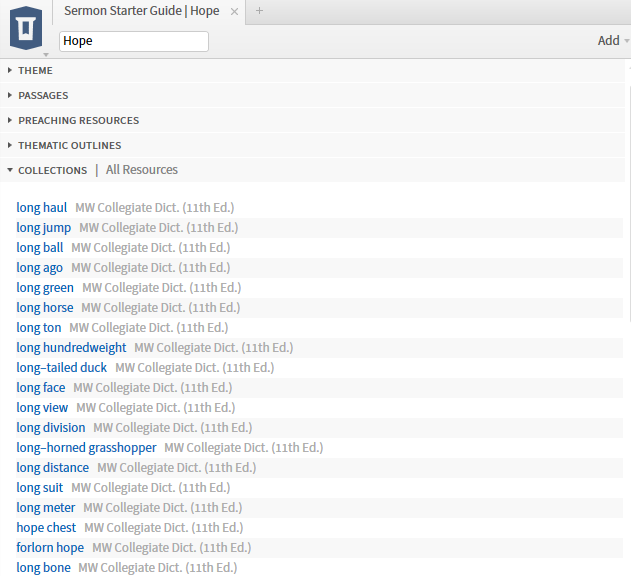The height and width of the screenshot is (576, 631).
Task: Open the long division entry
Action: point(51,427)
